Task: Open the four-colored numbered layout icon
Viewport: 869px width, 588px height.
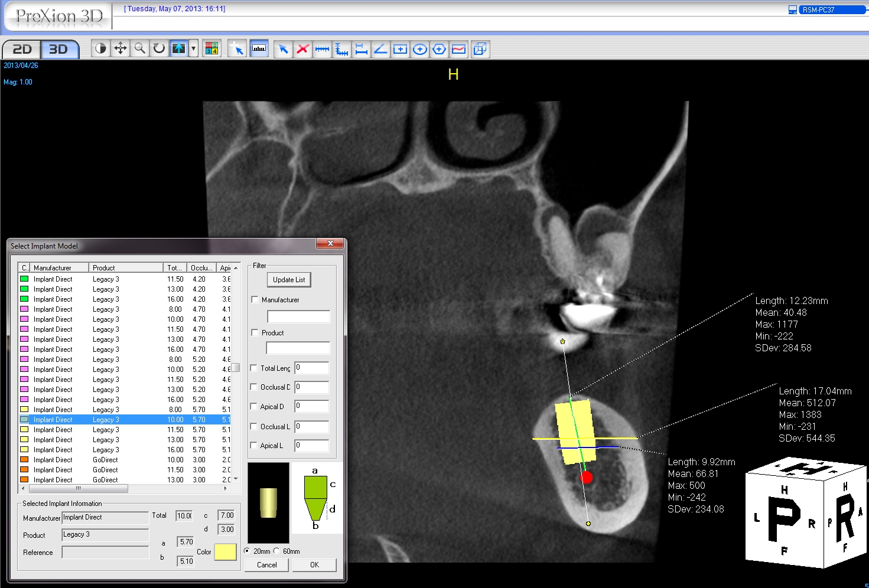Action: click(x=211, y=48)
